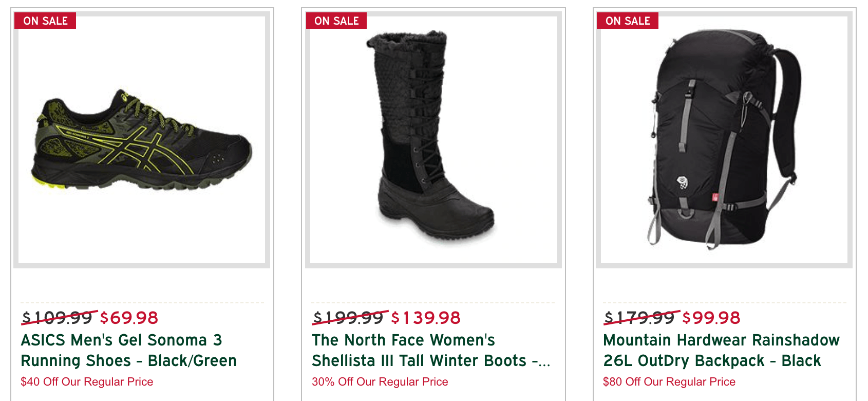The image size is (868, 401).
Task: Open the ASICS Gel Sonoma 3 shoe image
Action: (142, 139)
